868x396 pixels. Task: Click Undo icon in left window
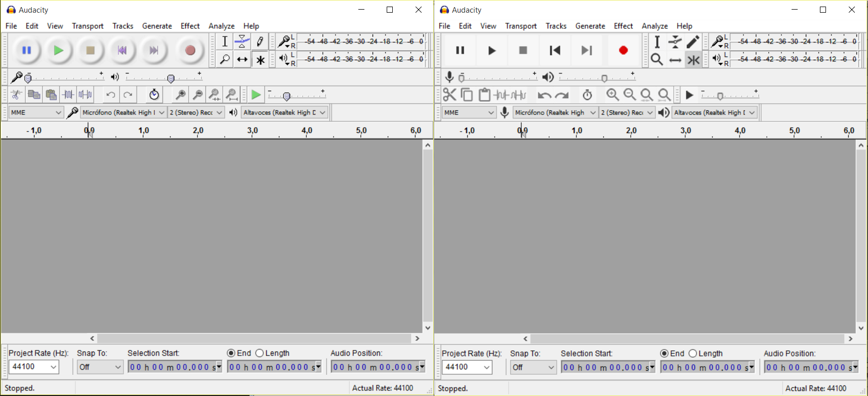coord(111,95)
